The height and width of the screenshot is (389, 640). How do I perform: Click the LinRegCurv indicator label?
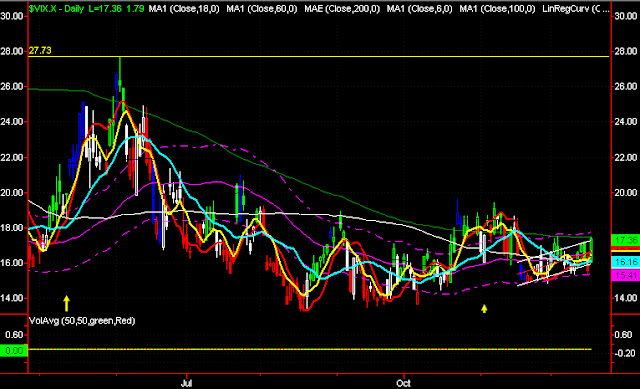point(576,8)
